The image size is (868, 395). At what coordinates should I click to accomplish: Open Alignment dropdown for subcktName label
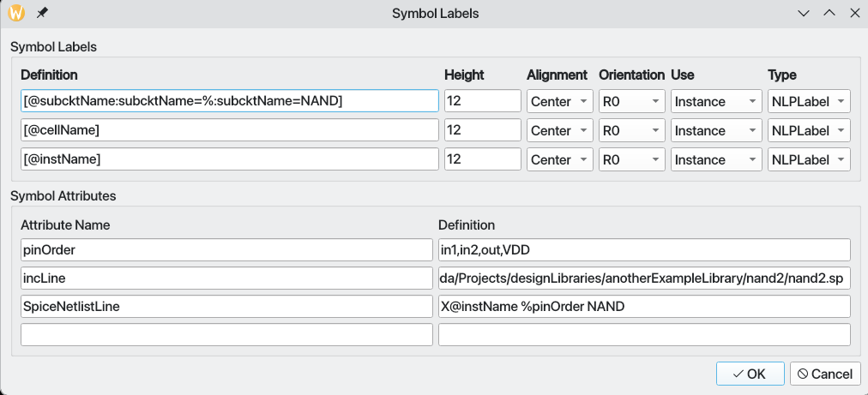(559, 101)
